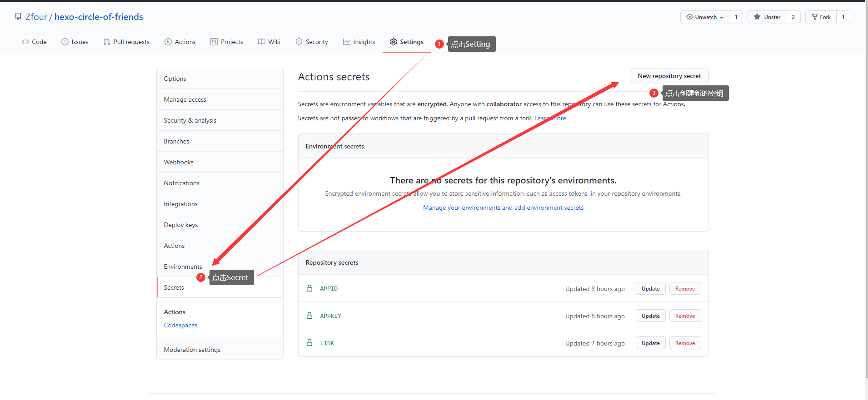Click the APPID secret name
The height and width of the screenshot is (400, 868).
pos(329,288)
